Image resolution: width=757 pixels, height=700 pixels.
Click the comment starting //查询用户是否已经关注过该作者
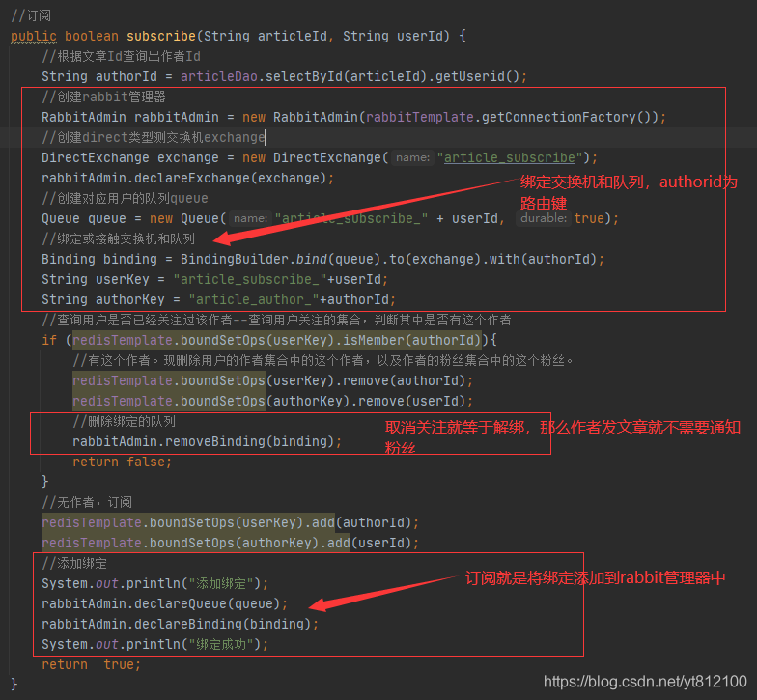tap(276, 321)
